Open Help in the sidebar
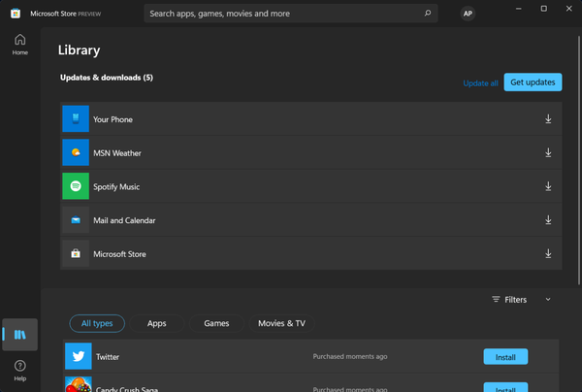Viewport: 582px width, 392px height. (20, 371)
